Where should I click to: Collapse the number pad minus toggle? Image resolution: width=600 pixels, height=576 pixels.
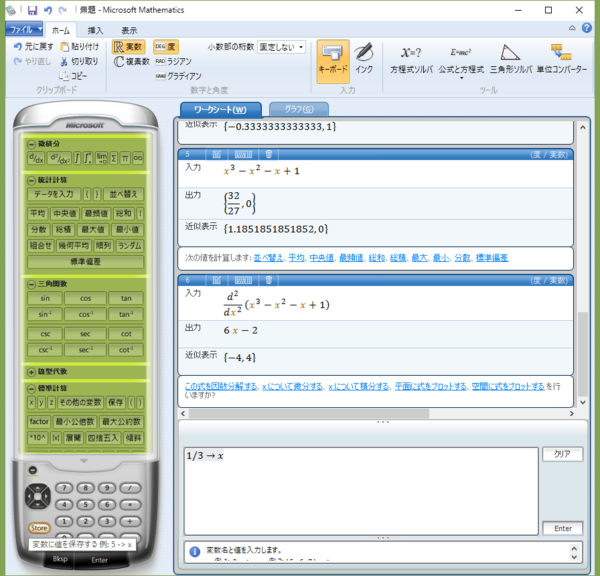(x=33, y=470)
